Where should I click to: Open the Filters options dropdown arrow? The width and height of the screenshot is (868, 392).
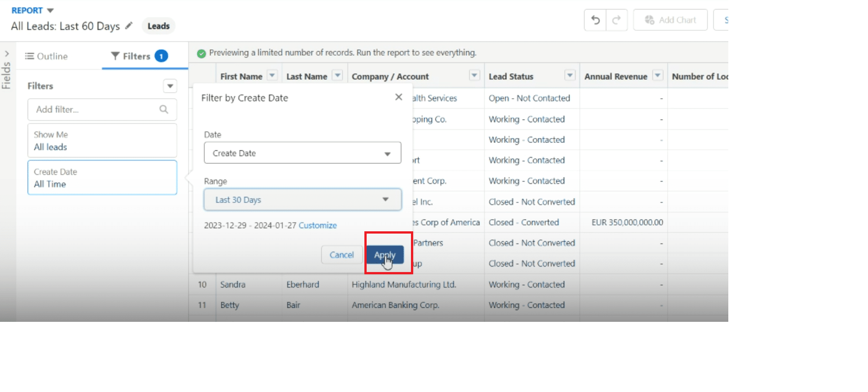point(170,86)
